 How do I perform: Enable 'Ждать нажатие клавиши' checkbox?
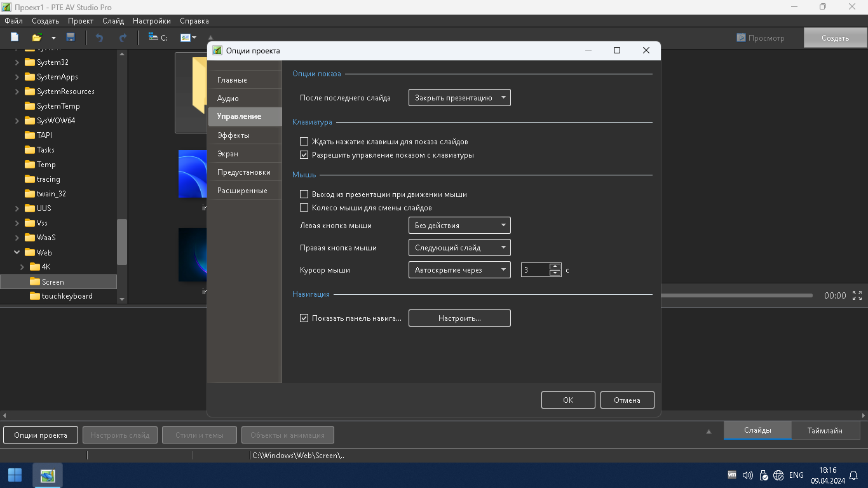[304, 142]
